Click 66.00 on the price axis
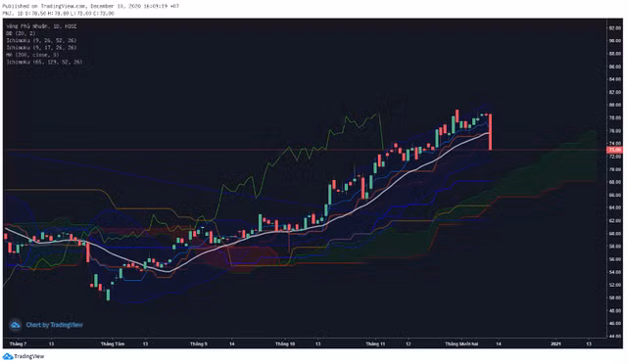 point(614,195)
